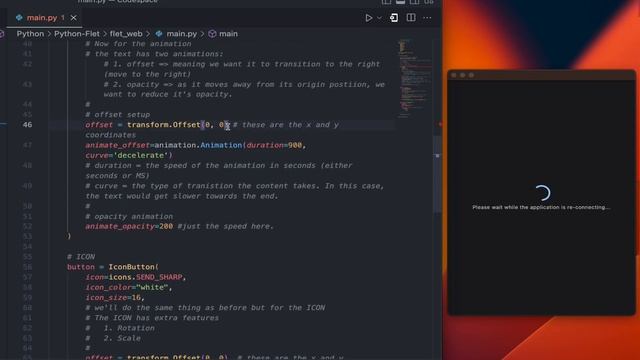Select the Python breadcrumb
The width and height of the screenshot is (640, 360).
pos(30,34)
